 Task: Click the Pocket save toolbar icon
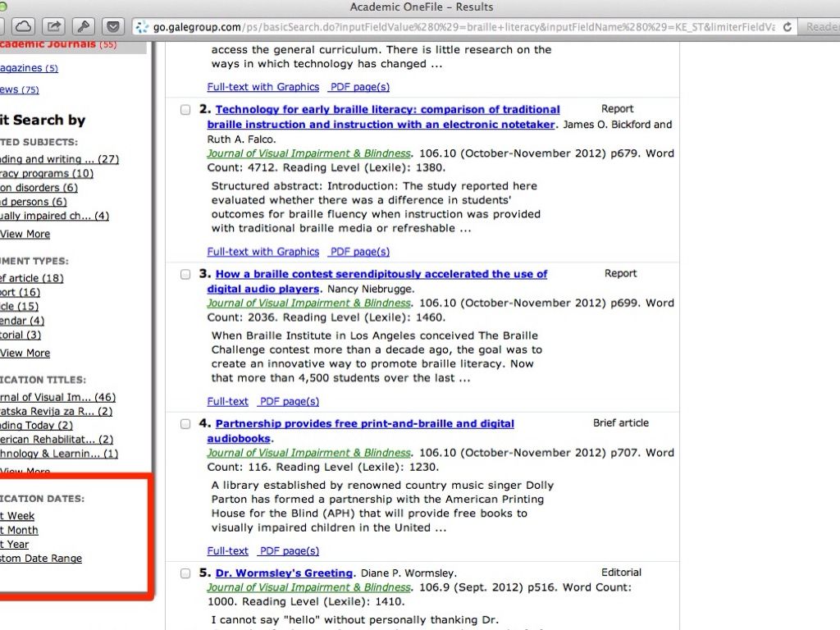point(113,26)
